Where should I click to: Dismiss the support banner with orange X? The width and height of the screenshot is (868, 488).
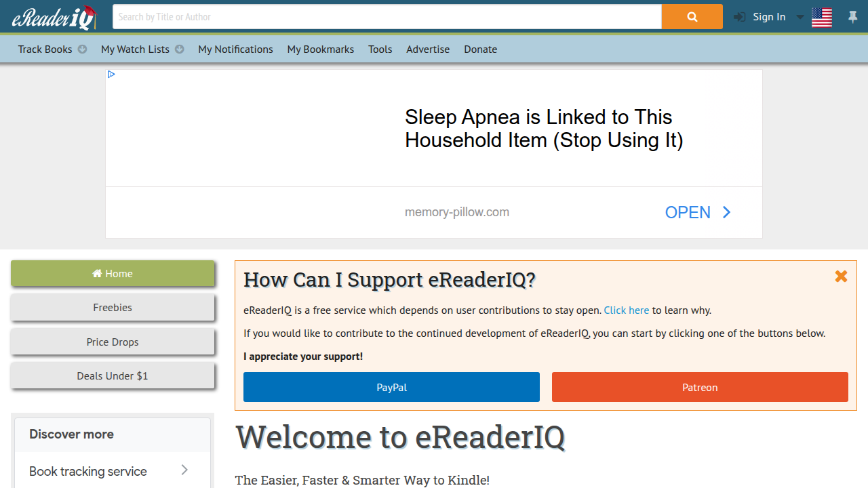pyautogui.click(x=841, y=276)
